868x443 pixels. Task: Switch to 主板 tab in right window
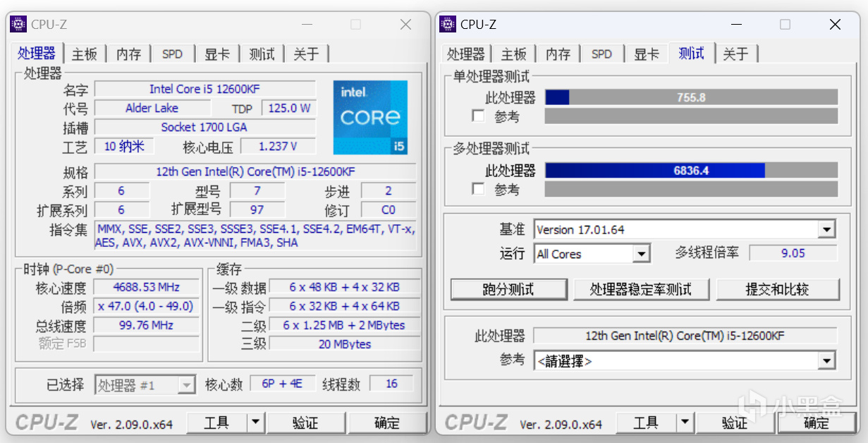click(514, 54)
